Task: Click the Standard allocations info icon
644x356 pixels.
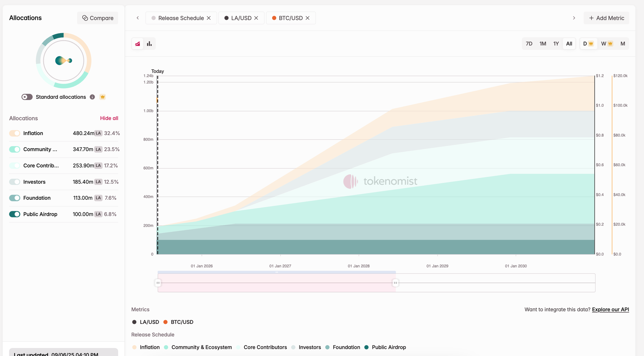Action: [x=92, y=97]
